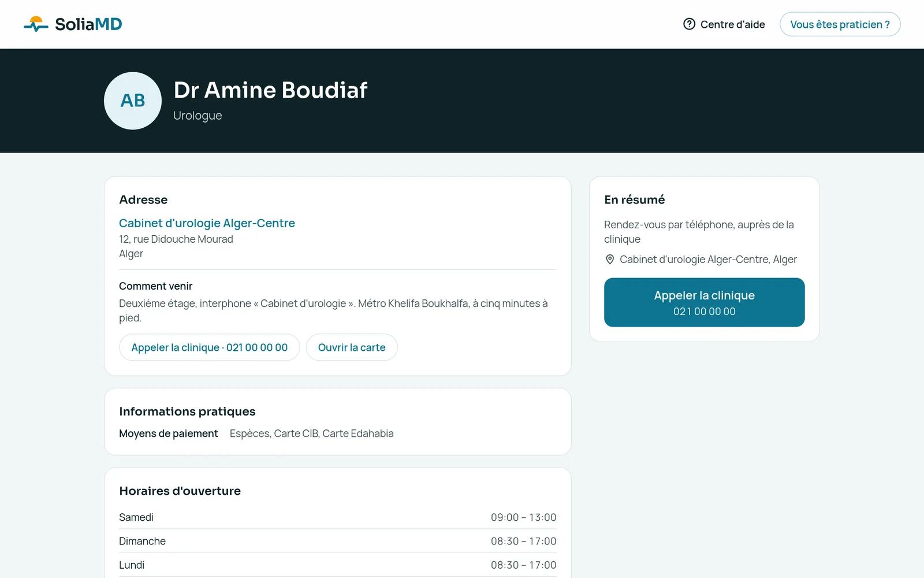Click the SoliaMD wordmark text
The height and width of the screenshot is (578, 924).
click(88, 24)
